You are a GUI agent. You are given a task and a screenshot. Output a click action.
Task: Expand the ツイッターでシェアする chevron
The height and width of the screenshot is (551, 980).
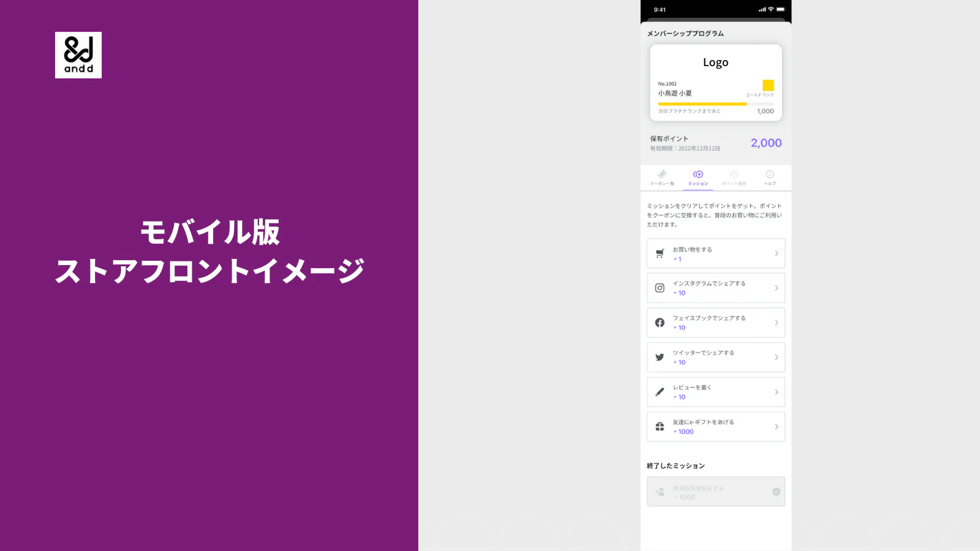[x=776, y=357]
